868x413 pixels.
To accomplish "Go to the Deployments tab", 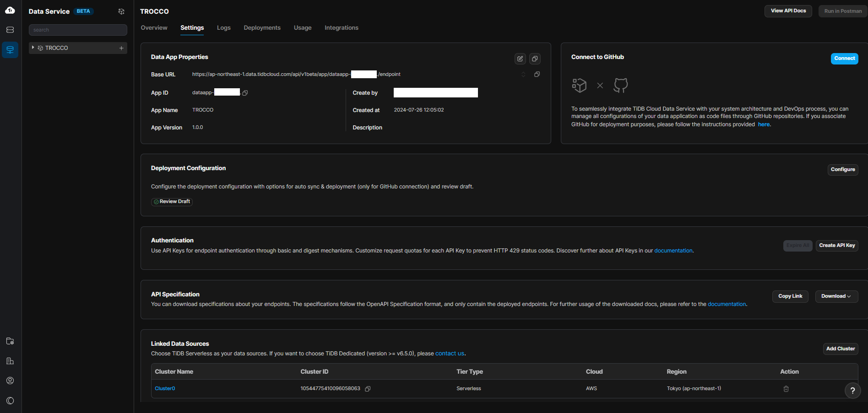I will (262, 28).
